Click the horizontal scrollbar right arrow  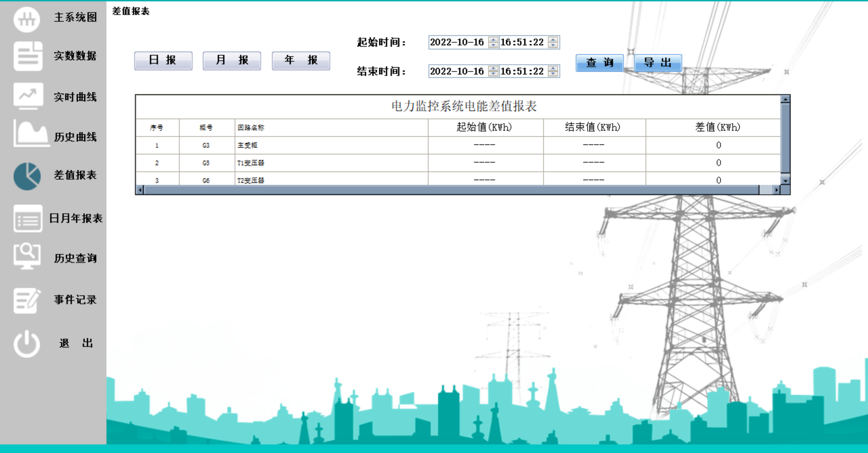point(777,189)
